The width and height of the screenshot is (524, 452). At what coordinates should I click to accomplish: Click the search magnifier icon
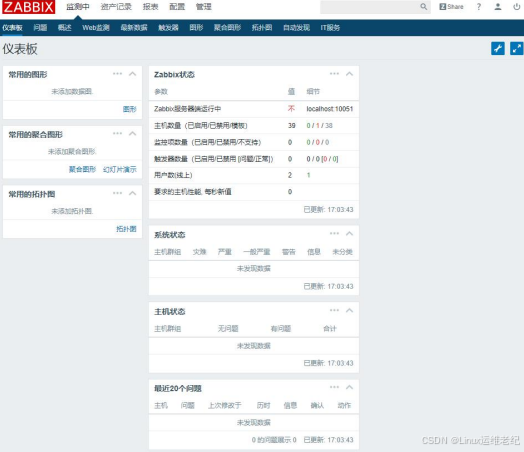click(423, 7)
